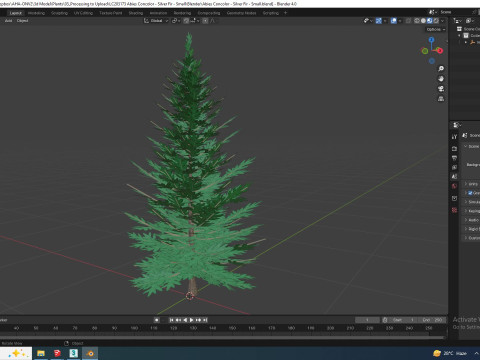Open the pivot point dropdown

click(176, 21)
